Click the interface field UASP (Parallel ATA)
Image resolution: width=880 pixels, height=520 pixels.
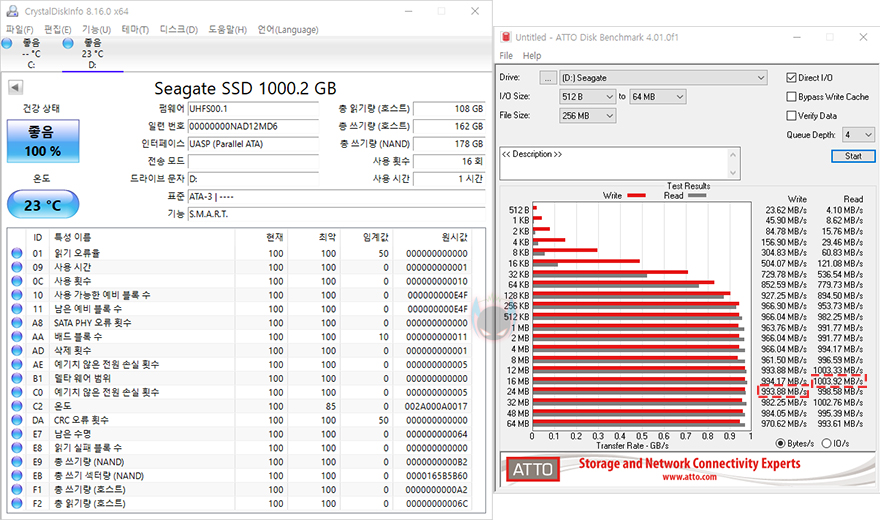(x=253, y=144)
